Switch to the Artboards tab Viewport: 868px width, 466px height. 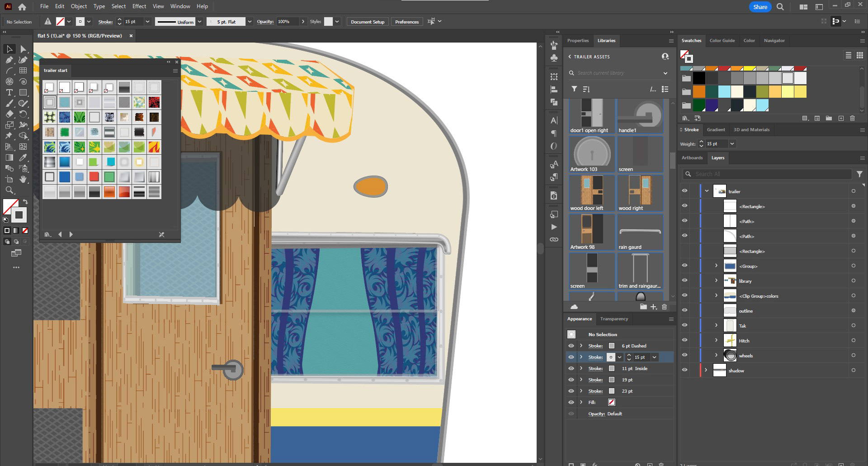pos(692,158)
